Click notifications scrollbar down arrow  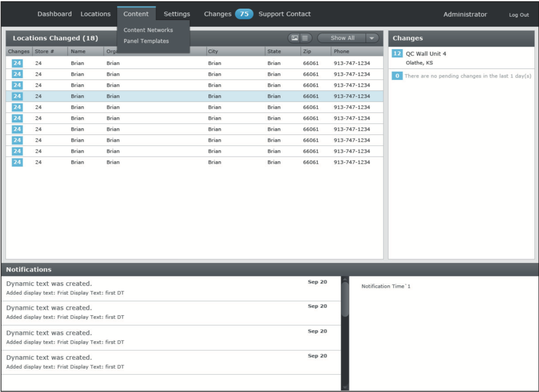[x=345, y=387]
